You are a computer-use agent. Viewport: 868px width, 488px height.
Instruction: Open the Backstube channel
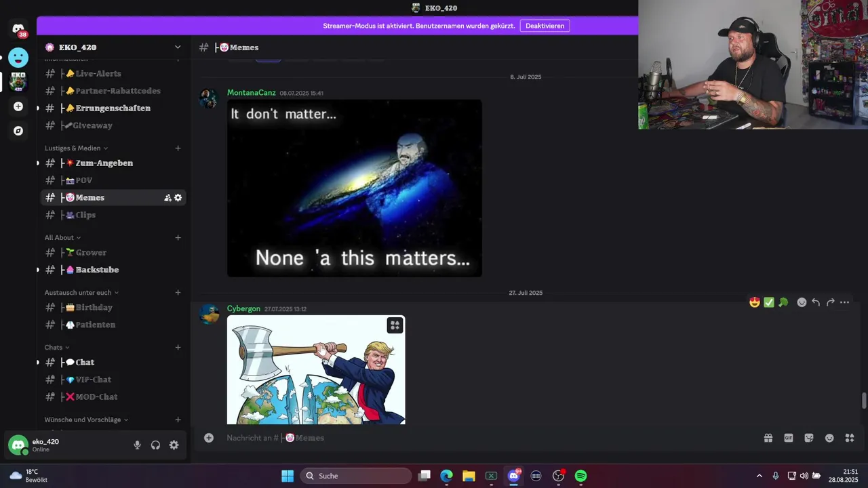coord(113,270)
